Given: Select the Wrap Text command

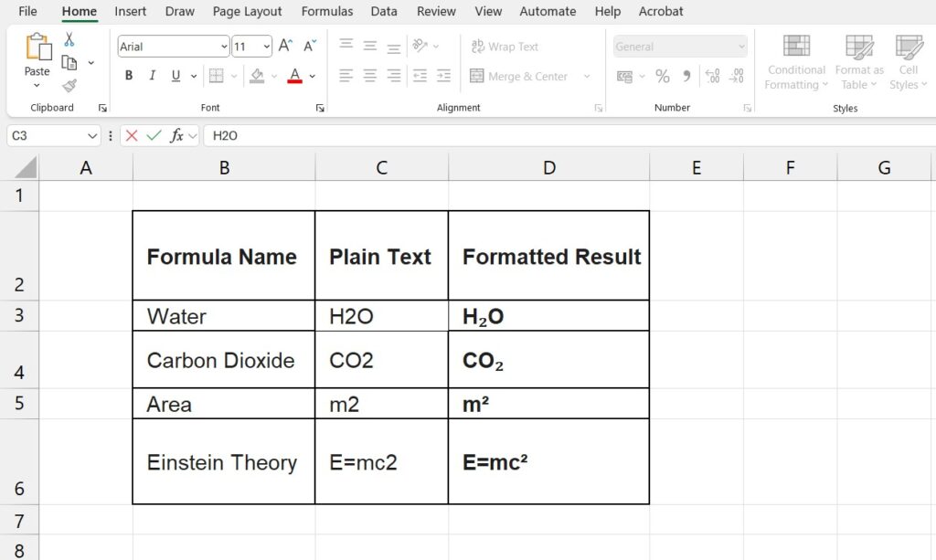Looking at the screenshot, I should [502, 46].
